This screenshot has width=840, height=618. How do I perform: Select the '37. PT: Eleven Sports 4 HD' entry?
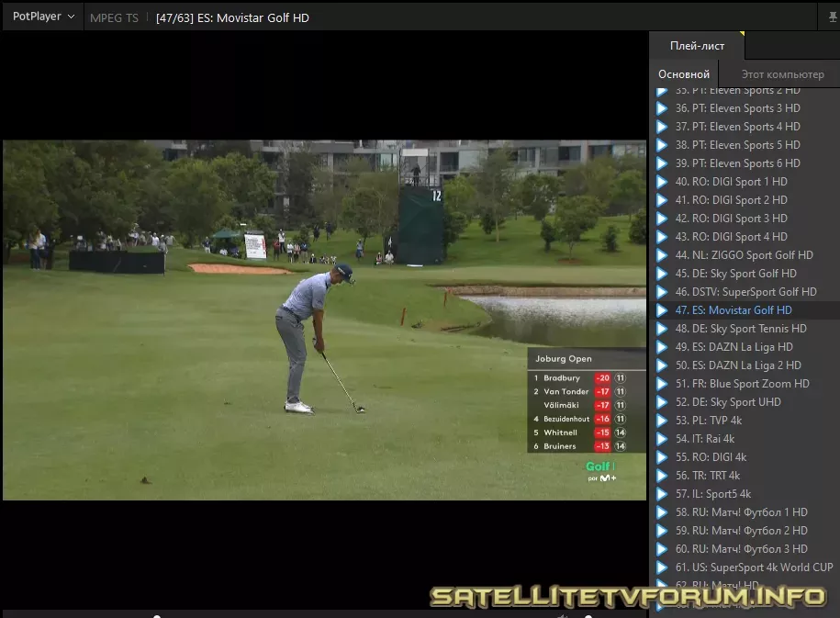[x=738, y=127]
